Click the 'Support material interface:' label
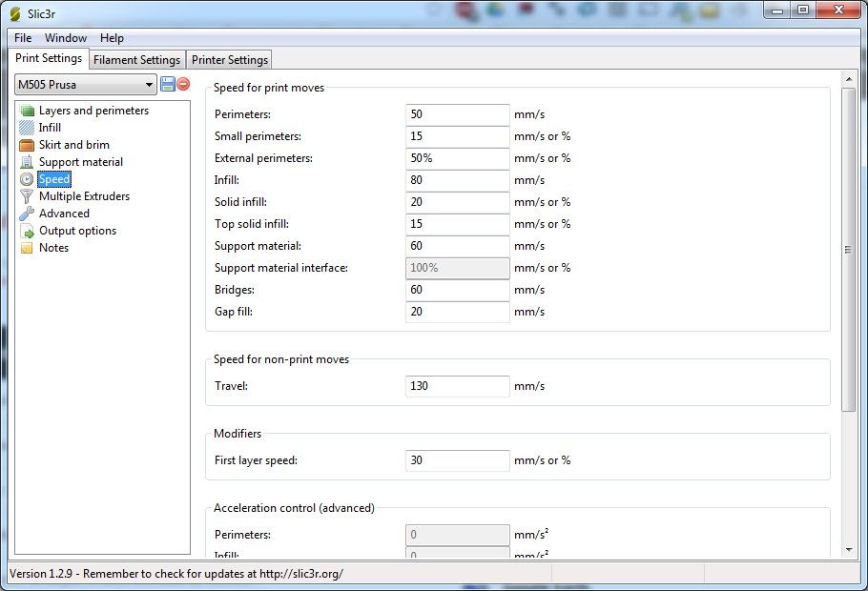The image size is (868, 591). (x=281, y=268)
